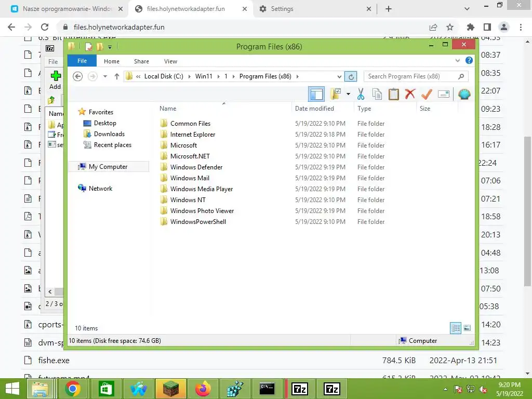Screen dimensions: 532x399
Task: Click the green Add button in 7-Zip
Action: [55, 81]
